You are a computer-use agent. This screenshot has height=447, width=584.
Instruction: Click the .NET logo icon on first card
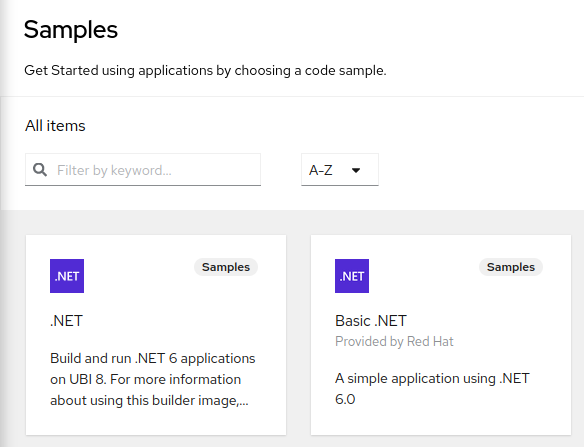click(x=67, y=276)
